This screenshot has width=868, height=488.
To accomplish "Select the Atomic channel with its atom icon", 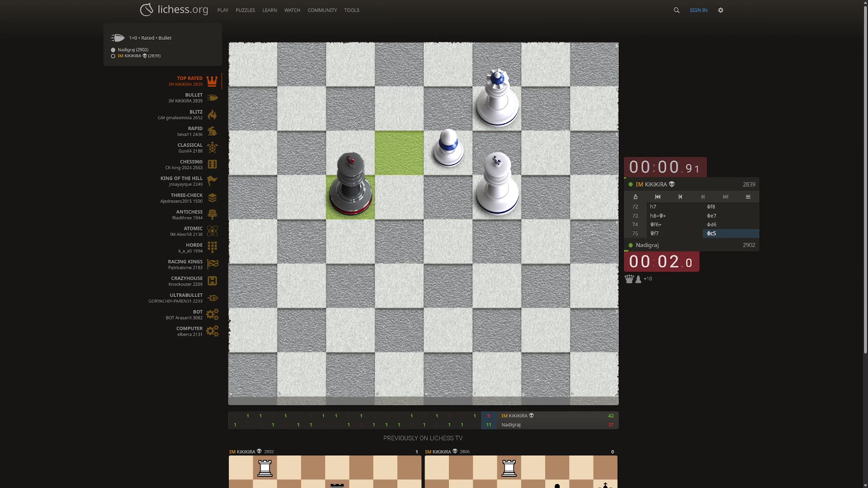I will point(212,231).
